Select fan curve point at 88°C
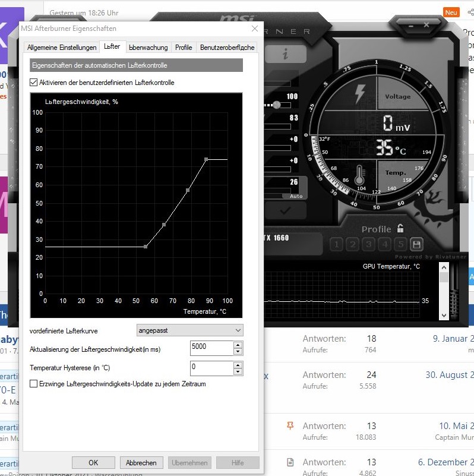The width and height of the screenshot is (474, 476). pyautogui.click(x=206, y=159)
